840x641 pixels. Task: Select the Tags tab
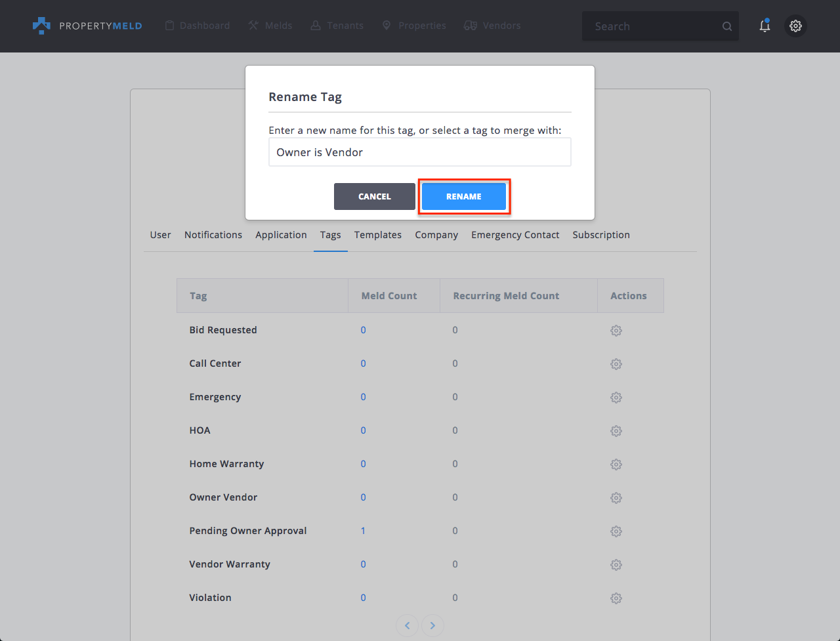pos(331,235)
